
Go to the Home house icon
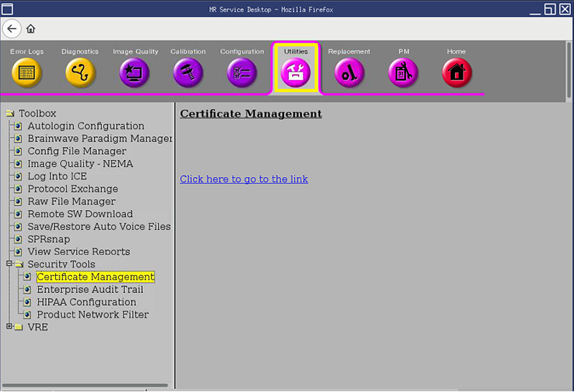pos(456,72)
